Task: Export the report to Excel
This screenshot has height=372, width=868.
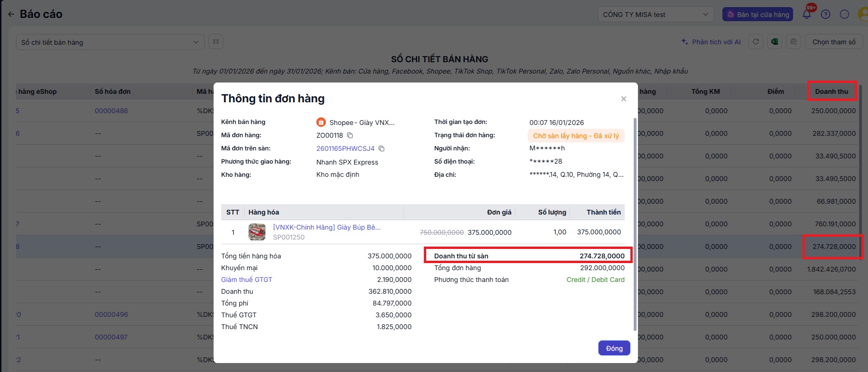Action: point(774,42)
